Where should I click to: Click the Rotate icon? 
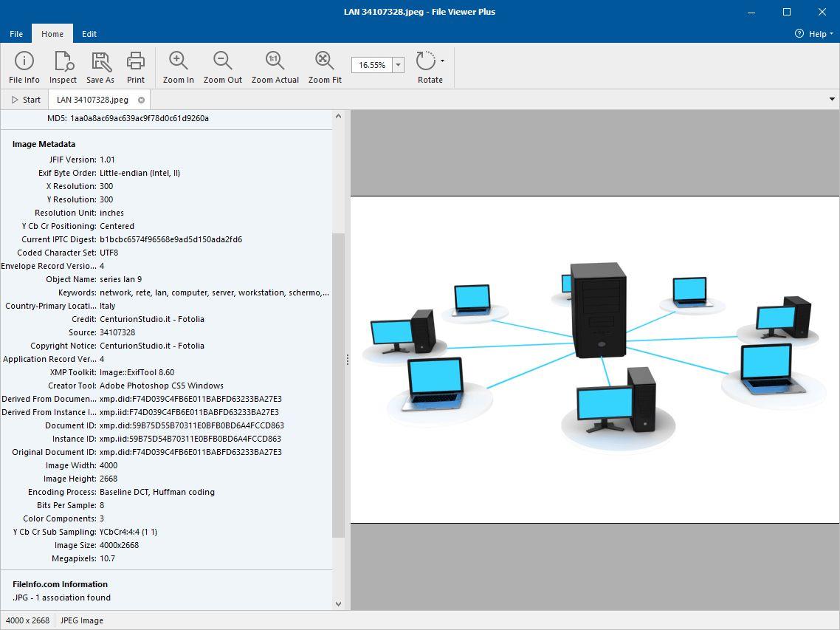tap(427, 61)
